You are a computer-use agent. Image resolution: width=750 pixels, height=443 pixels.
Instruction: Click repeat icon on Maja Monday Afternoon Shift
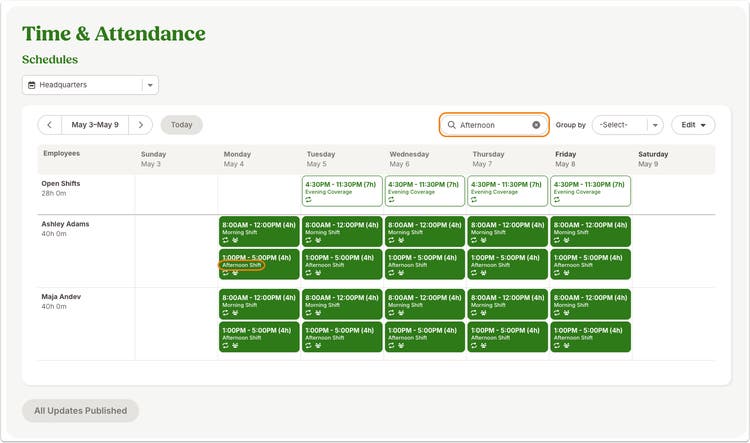pyautogui.click(x=225, y=345)
